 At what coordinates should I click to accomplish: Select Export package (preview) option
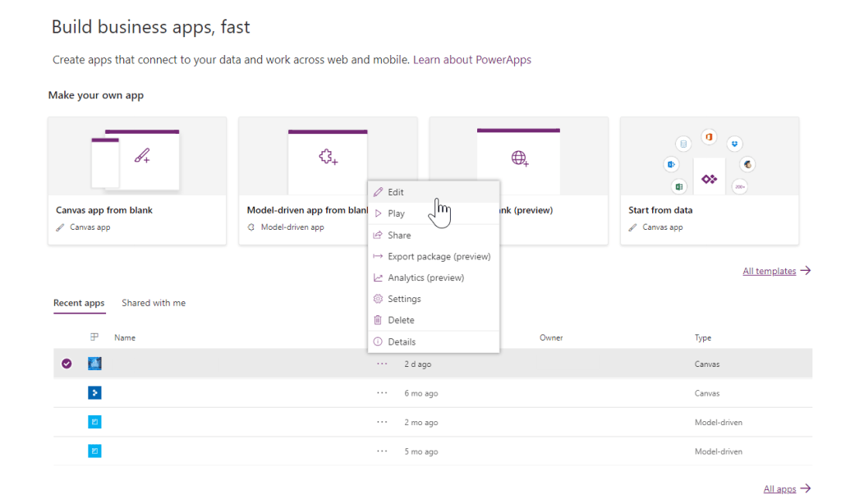tap(439, 257)
